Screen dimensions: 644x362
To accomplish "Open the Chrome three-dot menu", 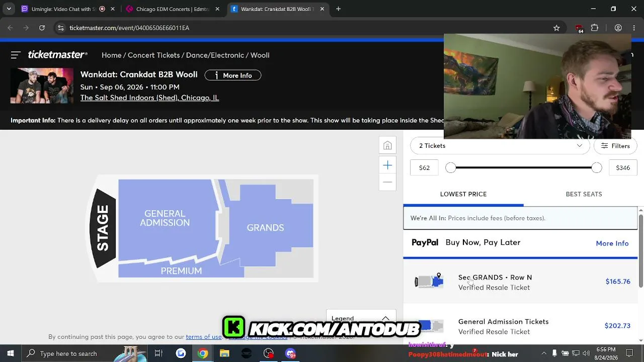I will click(634, 28).
